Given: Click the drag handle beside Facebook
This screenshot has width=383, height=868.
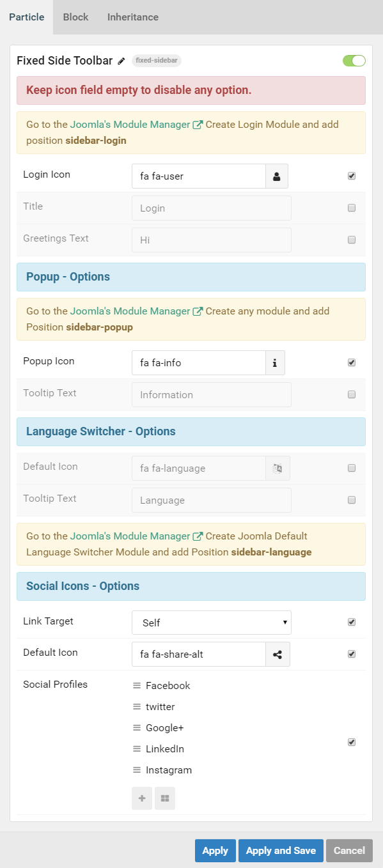Looking at the screenshot, I should pos(137,686).
